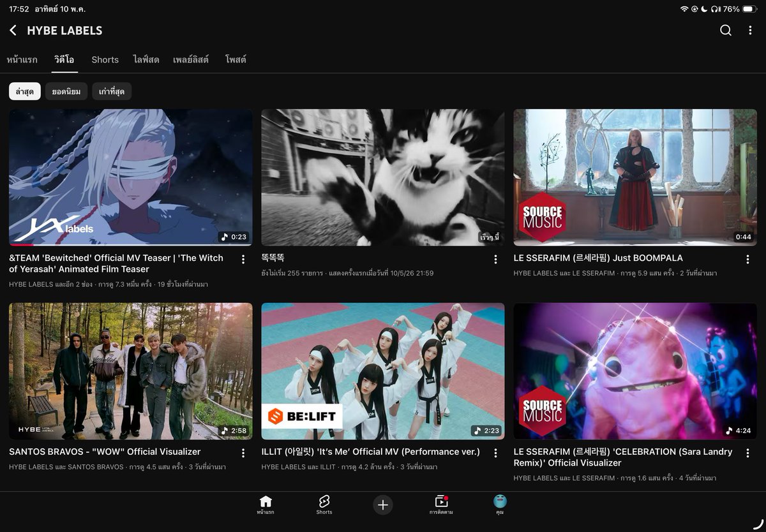
Task: Open the channel's top-right more options menu
Action: [750, 30]
